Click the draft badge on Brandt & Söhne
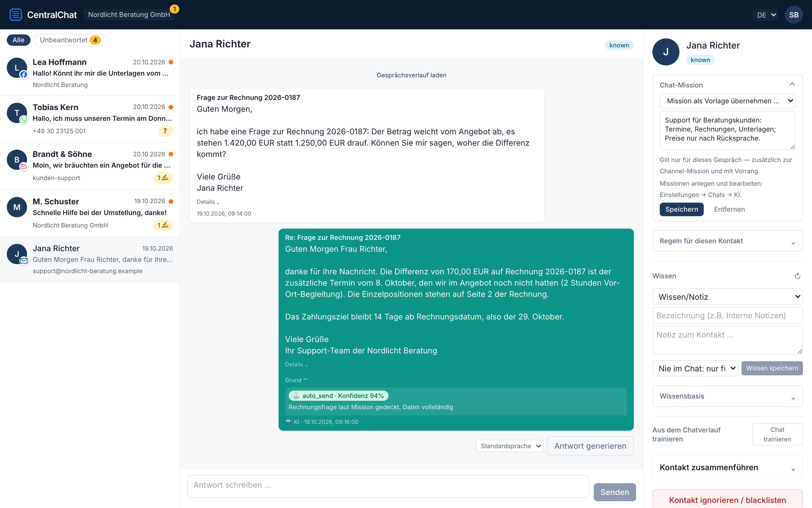This screenshot has width=812, height=508. pos(164,178)
